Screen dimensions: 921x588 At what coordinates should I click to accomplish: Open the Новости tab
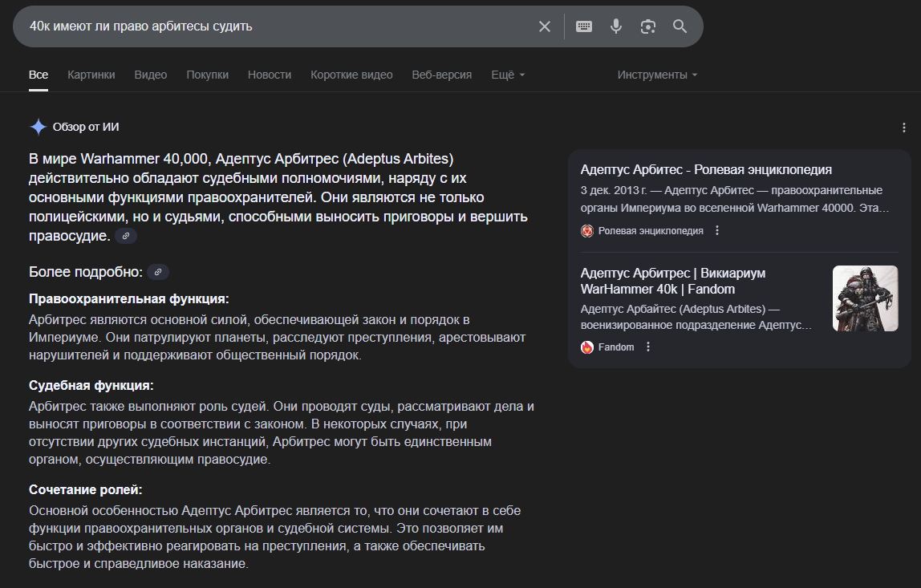coord(270,75)
